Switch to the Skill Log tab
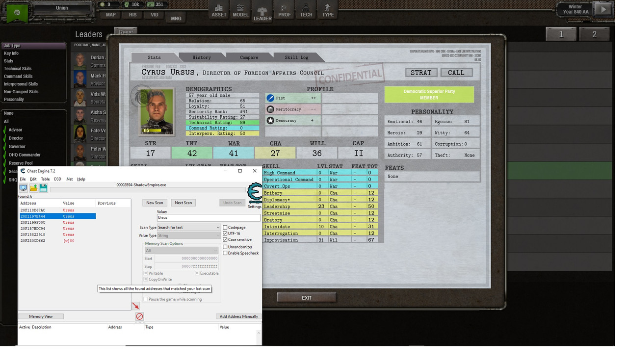Image resolution: width=628 pixels, height=364 pixels. click(x=296, y=57)
